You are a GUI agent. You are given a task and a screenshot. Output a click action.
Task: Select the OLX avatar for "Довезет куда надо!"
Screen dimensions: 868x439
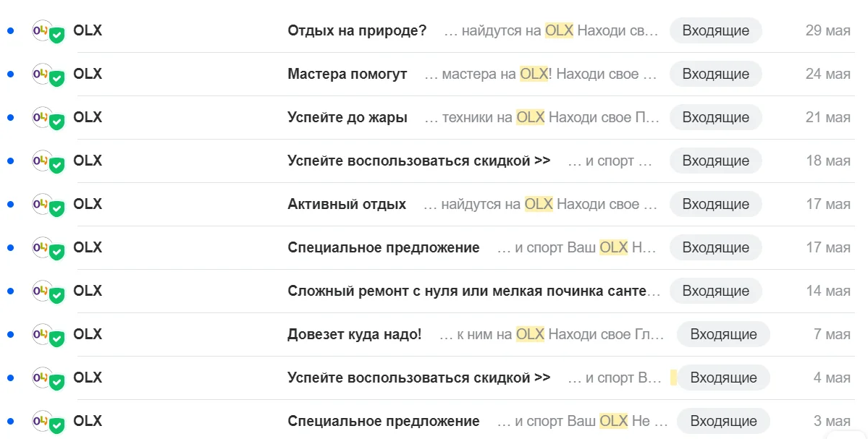[x=43, y=335]
